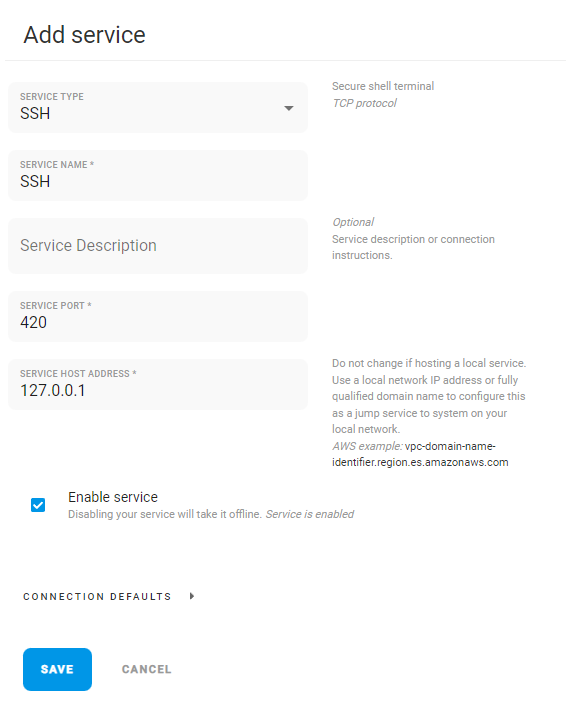Click the Enable service label text
Viewport: 566px width, 716px height.
(113, 497)
